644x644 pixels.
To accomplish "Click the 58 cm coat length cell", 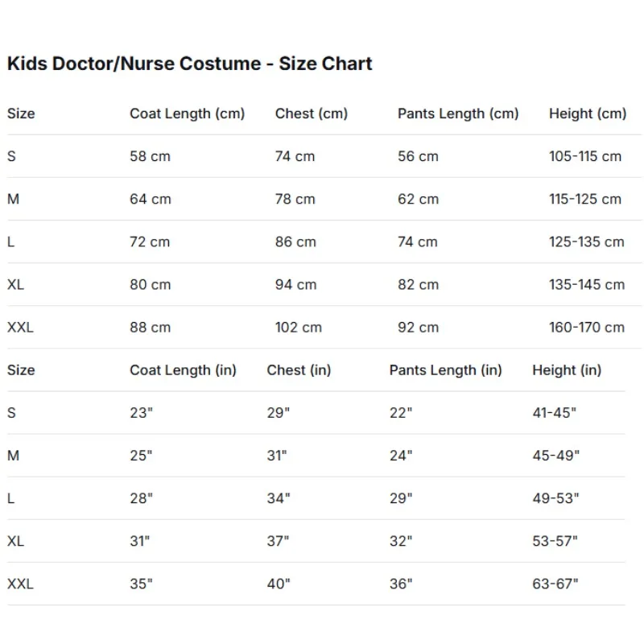I will (150, 156).
